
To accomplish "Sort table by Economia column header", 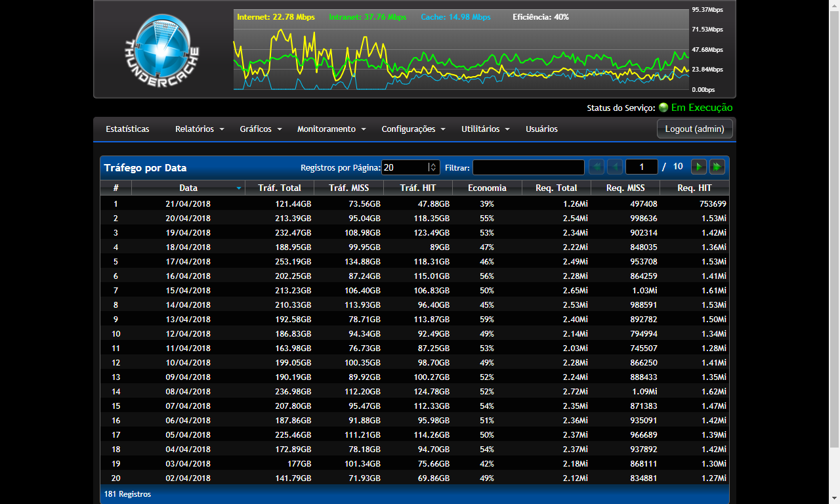I will (487, 188).
